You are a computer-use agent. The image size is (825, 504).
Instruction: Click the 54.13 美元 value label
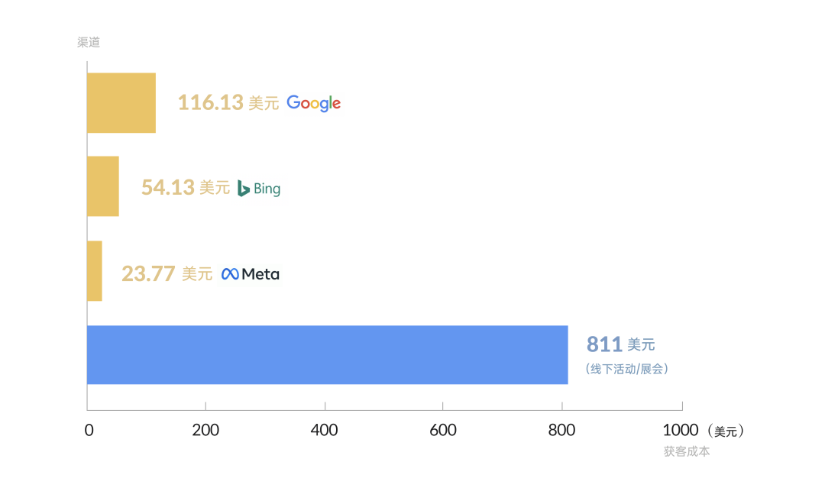pyautogui.click(x=185, y=187)
